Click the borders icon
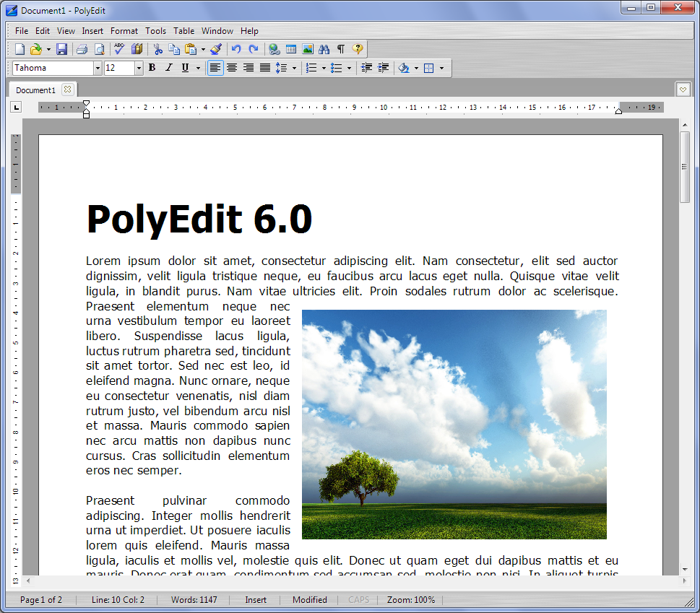This screenshot has height=613, width=700. tap(428, 68)
